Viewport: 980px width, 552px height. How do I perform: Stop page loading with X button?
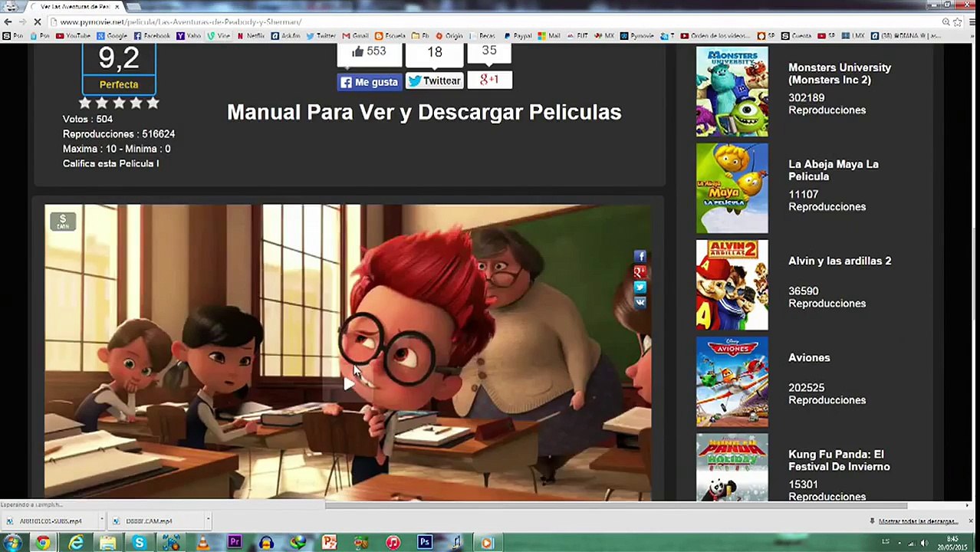point(37,21)
